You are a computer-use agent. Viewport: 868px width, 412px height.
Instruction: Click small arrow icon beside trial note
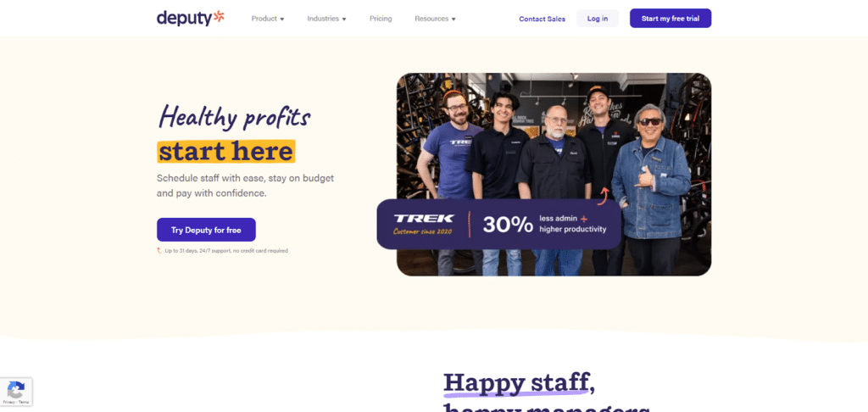click(159, 251)
